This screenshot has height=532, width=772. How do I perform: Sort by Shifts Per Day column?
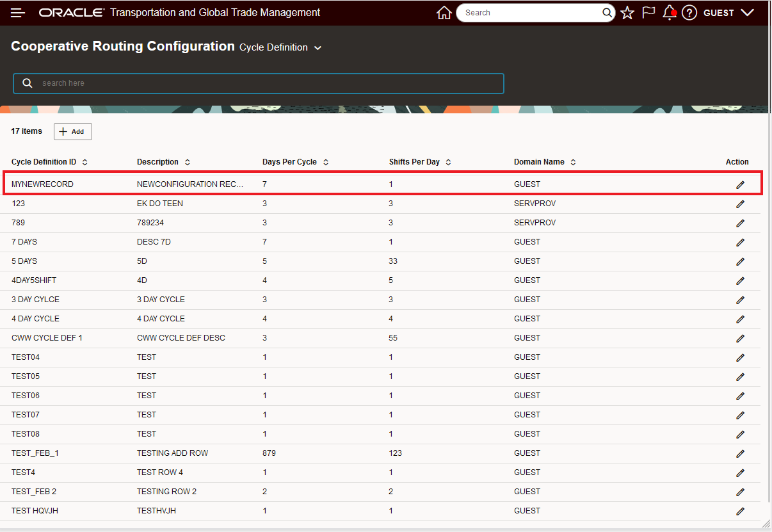click(x=448, y=163)
